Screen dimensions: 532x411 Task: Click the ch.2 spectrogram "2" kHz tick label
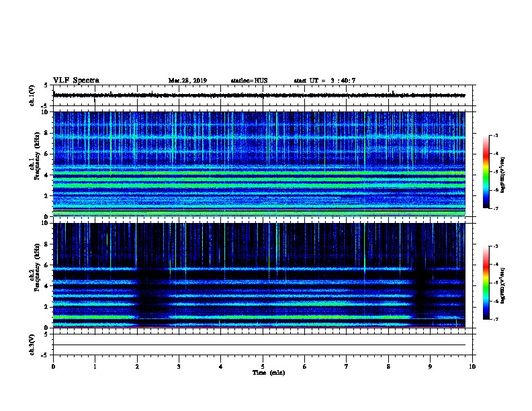(x=46, y=307)
